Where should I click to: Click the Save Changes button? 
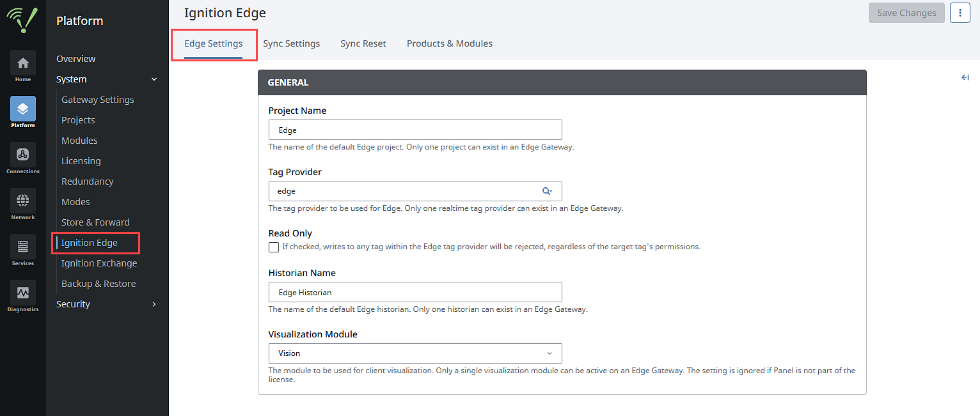click(906, 13)
